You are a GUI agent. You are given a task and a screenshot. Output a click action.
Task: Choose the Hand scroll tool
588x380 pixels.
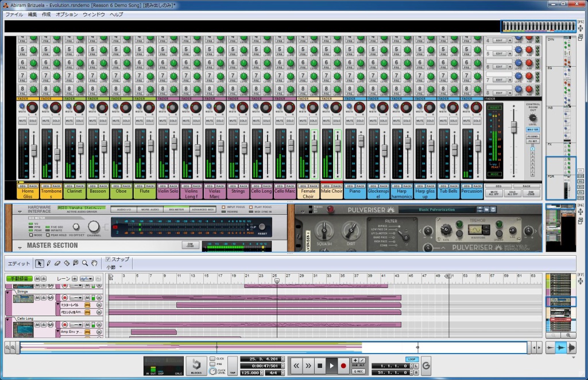pyautogui.click(x=94, y=263)
